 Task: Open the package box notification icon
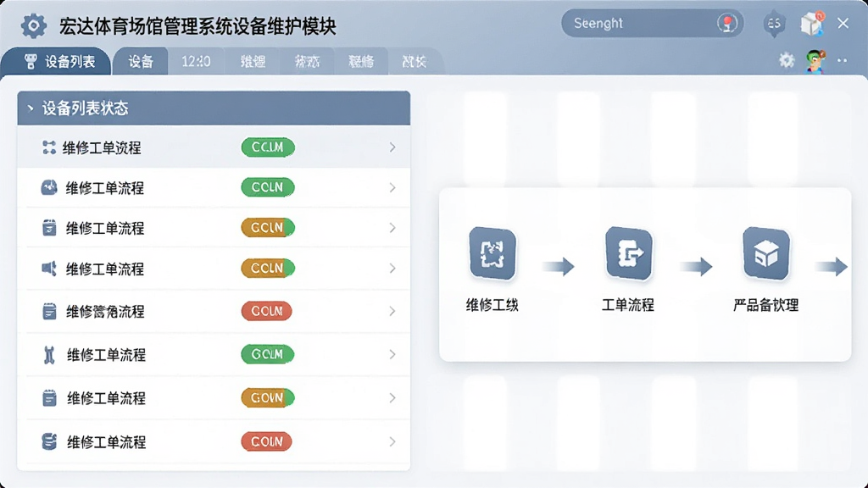[x=812, y=24]
